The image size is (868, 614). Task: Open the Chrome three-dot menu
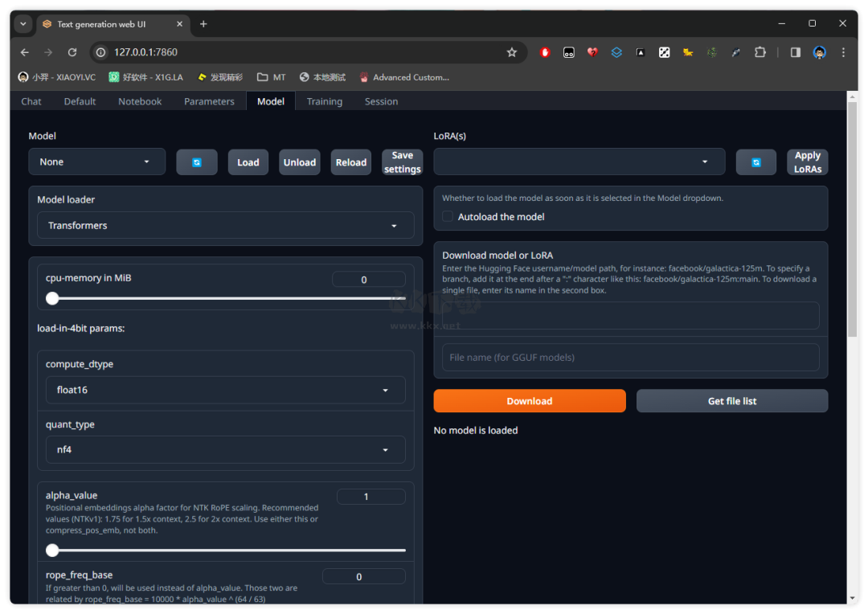(843, 52)
